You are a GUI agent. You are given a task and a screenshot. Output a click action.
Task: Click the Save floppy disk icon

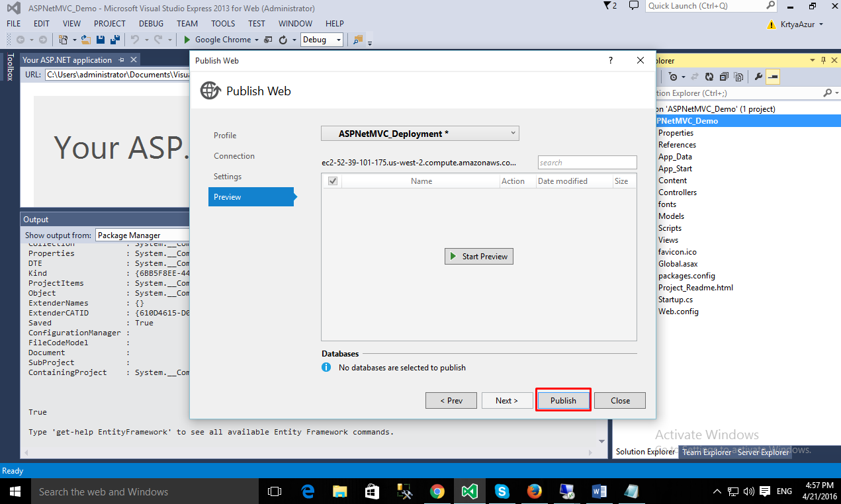102,40
